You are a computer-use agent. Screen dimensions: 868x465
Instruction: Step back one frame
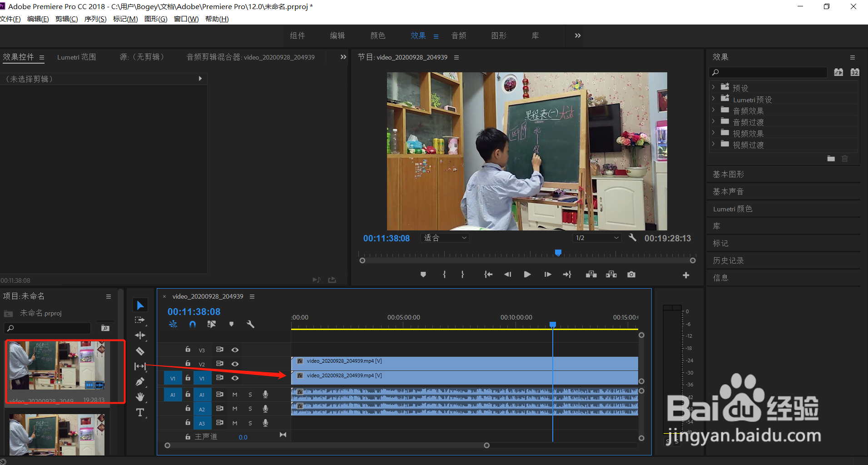coord(508,275)
